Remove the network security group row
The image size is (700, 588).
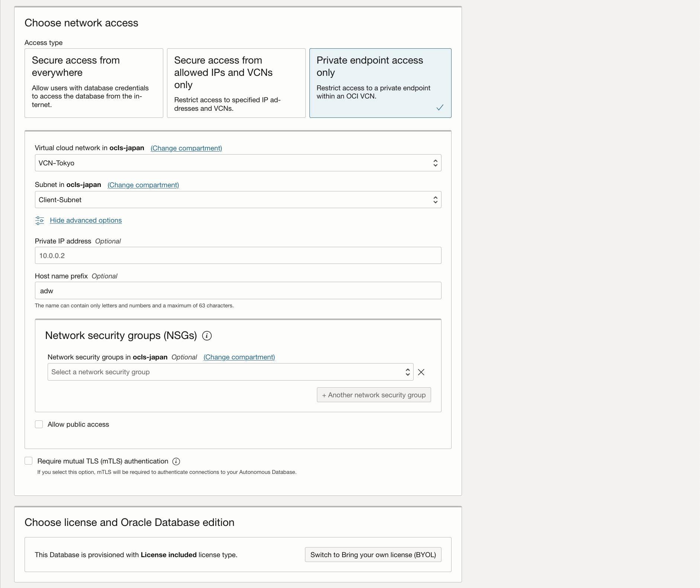(421, 372)
